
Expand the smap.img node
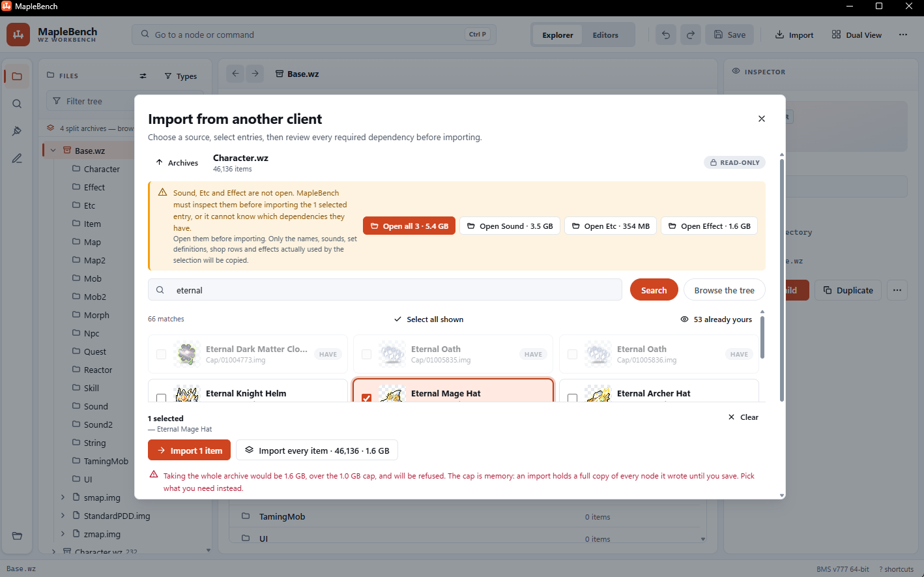click(x=63, y=497)
